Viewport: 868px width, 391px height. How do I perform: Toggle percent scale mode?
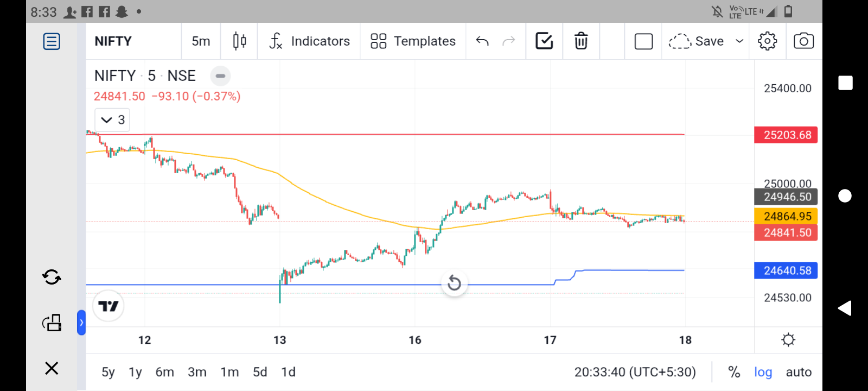[x=734, y=372]
